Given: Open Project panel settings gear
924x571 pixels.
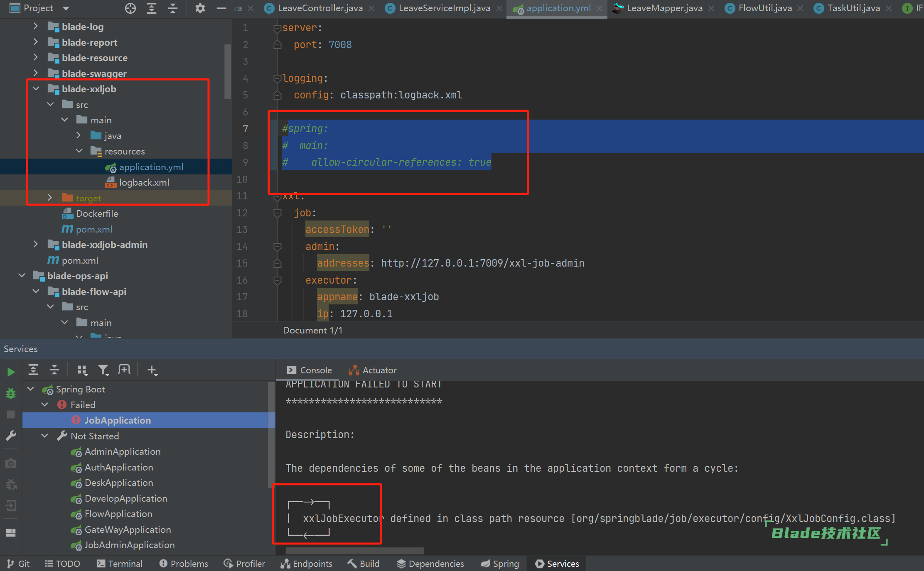Looking at the screenshot, I should pyautogui.click(x=200, y=8).
